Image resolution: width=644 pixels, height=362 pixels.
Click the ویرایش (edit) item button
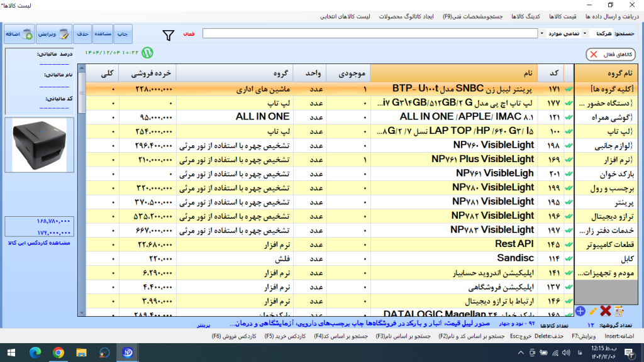click(54, 33)
